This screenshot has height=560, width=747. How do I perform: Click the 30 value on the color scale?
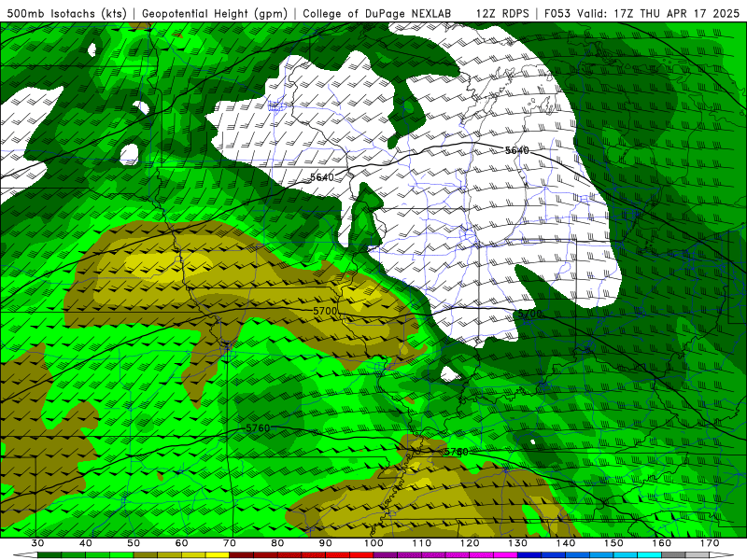tap(37, 543)
